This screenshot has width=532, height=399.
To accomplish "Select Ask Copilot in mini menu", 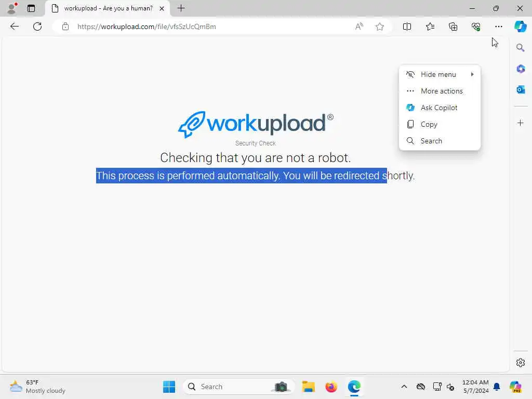I will (440, 108).
